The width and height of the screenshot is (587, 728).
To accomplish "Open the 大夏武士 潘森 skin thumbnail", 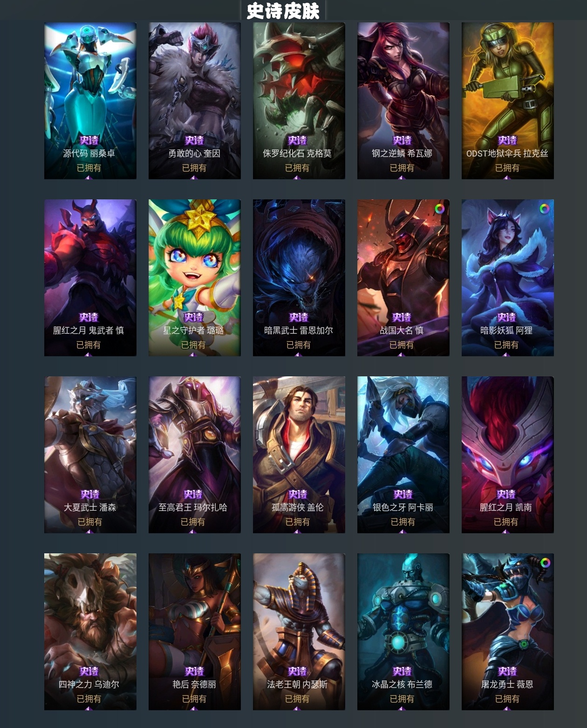I will pos(90,455).
